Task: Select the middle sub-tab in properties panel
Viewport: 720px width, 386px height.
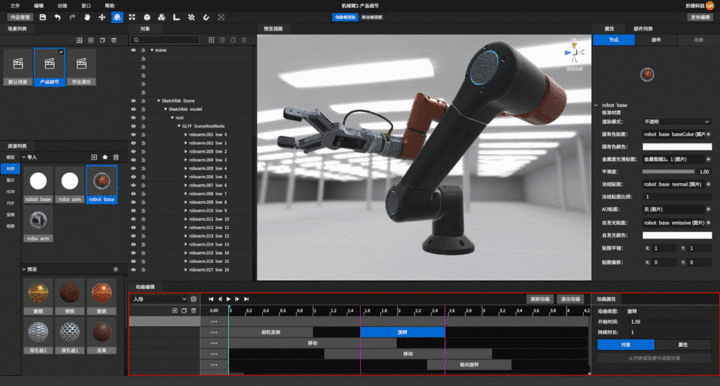Action: [657, 40]
